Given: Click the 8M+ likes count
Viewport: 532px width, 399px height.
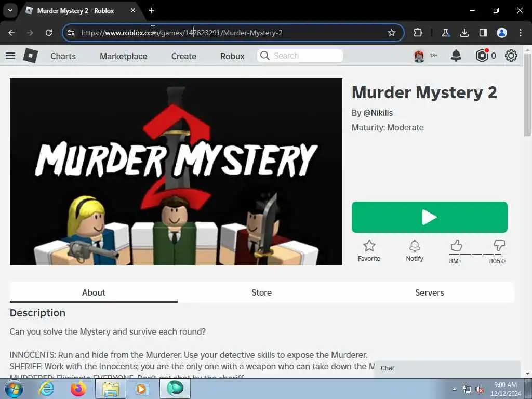Looking at the screenshot, I should click(455, 261).
